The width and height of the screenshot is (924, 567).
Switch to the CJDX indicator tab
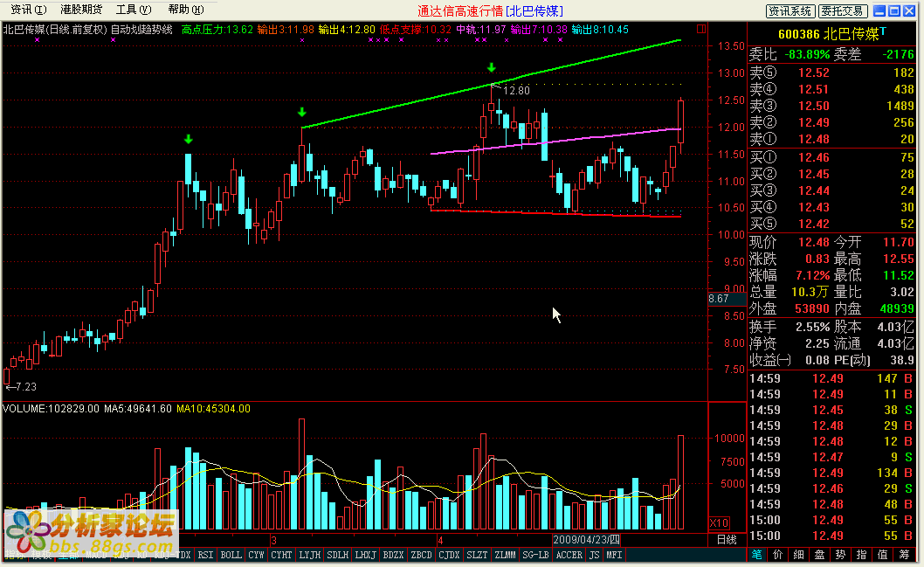[449, 555]
